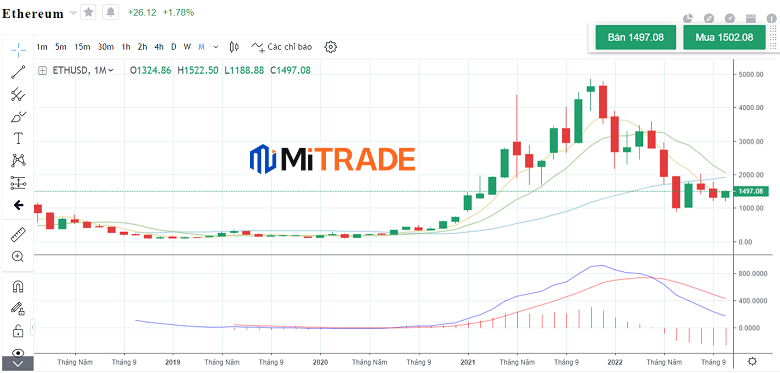Switch to W weekly timeframe

point(187,47)
